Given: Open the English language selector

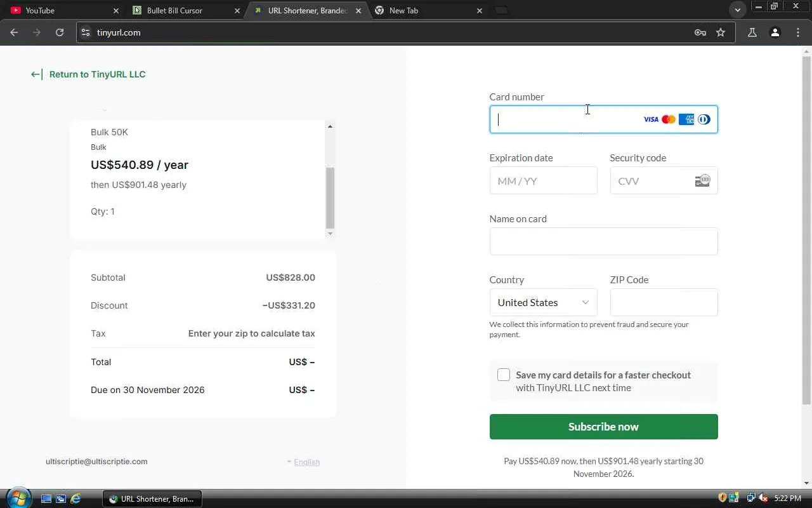Looking at the screenshot, I should [303, 462].
